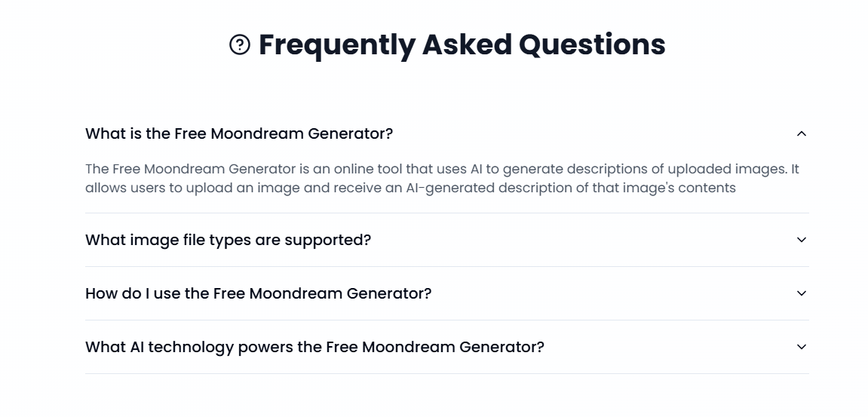
Task: Click the 'Frequently' word in the heading
Action: point(336,45)
